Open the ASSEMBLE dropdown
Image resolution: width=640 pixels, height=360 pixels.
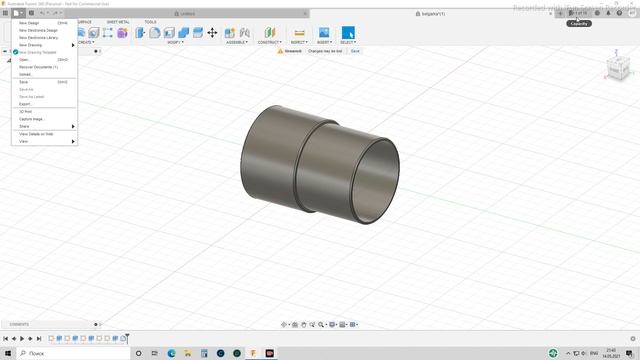click(x=237, y=42)
